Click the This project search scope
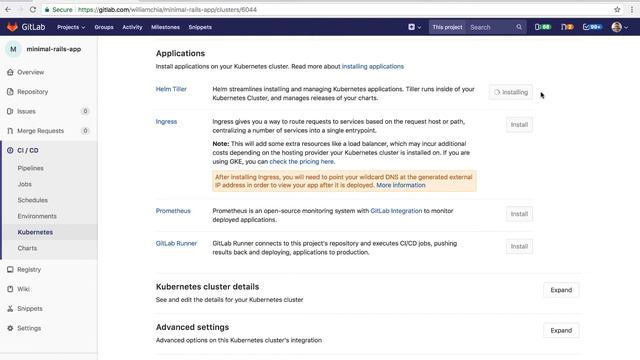The width and height of the screenshot is (640, 360). [447, 27]
